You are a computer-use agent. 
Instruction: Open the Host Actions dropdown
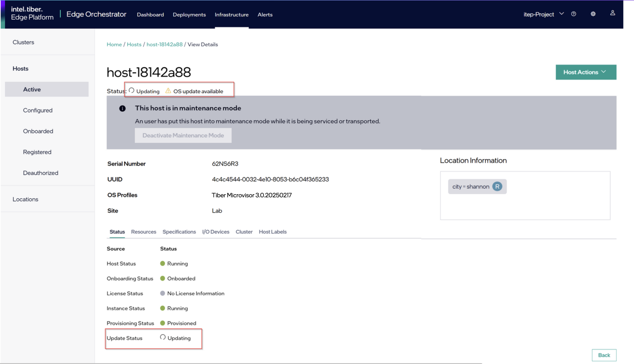pos(586,72)
